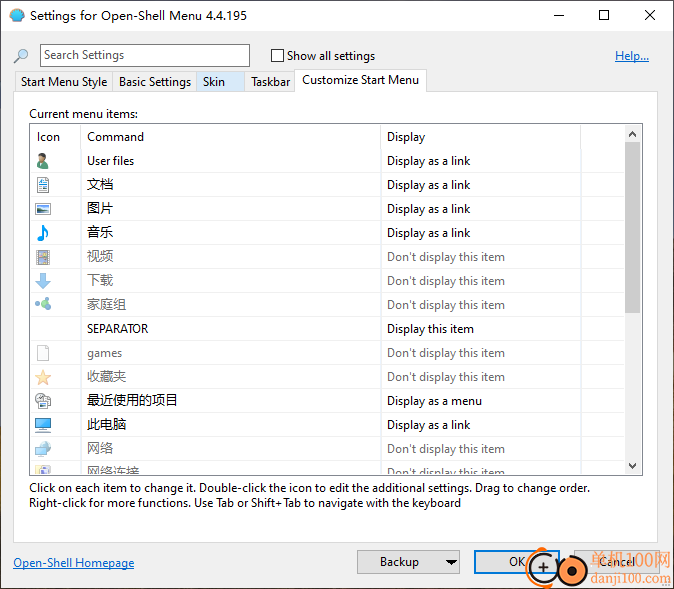Click the blank page icon for games

click(43, 353)
